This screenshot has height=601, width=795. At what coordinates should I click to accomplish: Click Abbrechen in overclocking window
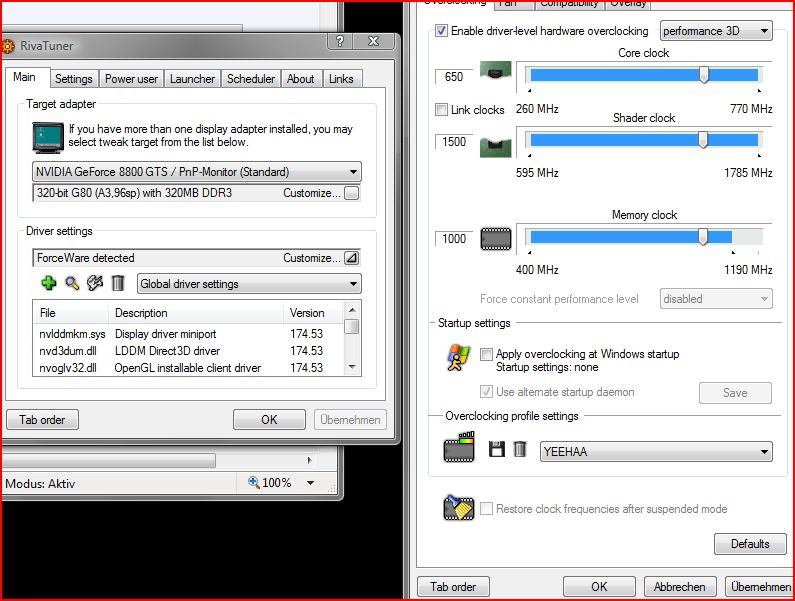[x=679, y=586]
